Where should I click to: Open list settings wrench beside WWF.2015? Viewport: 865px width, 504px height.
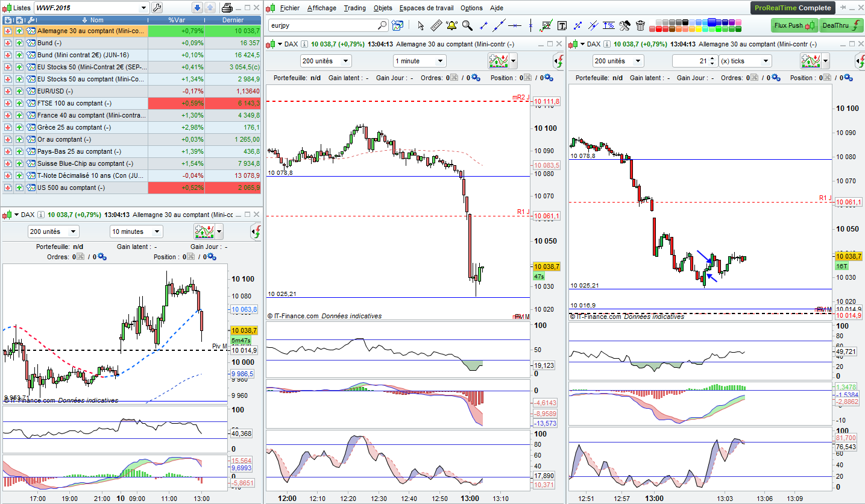157,8
